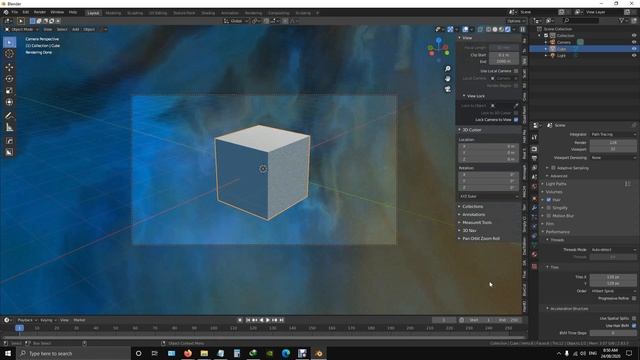Switch to wireframe viewport shading
Viewport: 640px width, 360px height.
point(489,29)
